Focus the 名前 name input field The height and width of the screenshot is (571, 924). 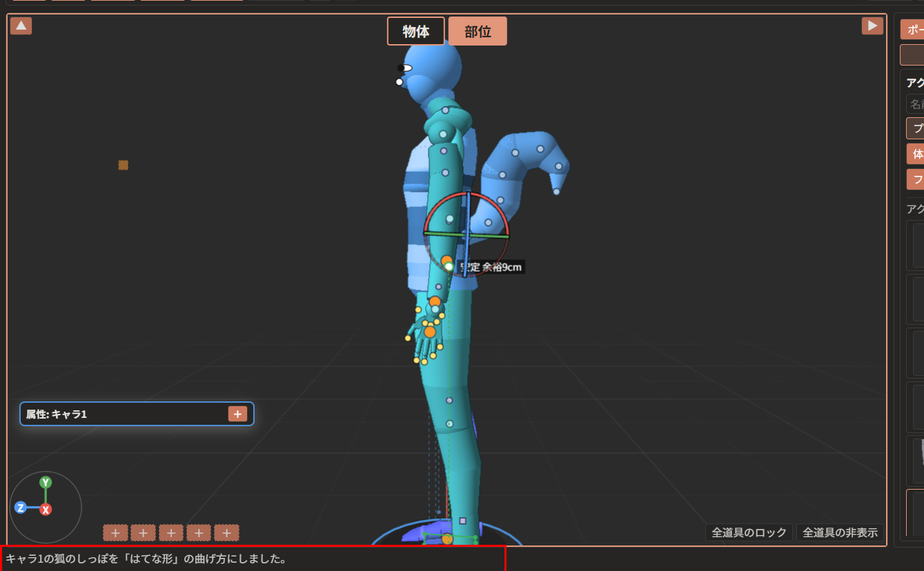click(915, 104)
